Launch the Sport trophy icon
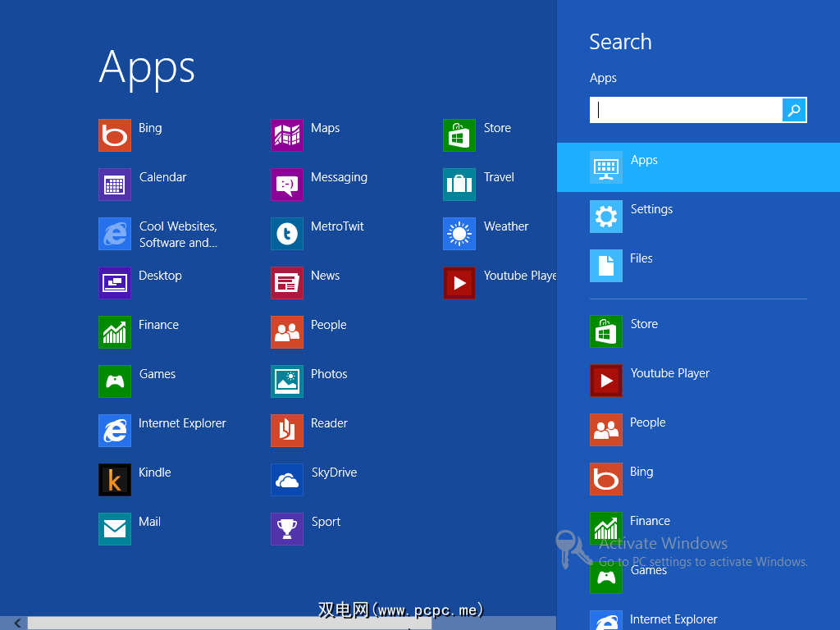This screenshot has width=840, height=630. tap(287, 529)
